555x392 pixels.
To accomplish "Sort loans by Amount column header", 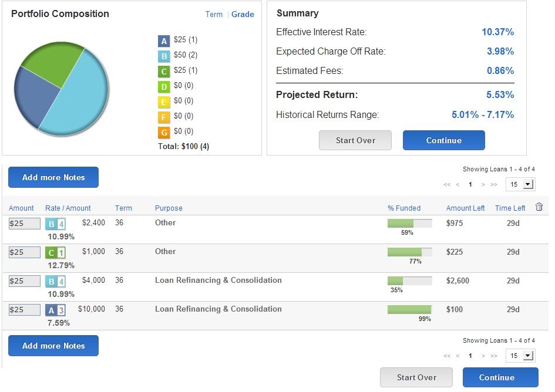I will [x=21, y=208].
